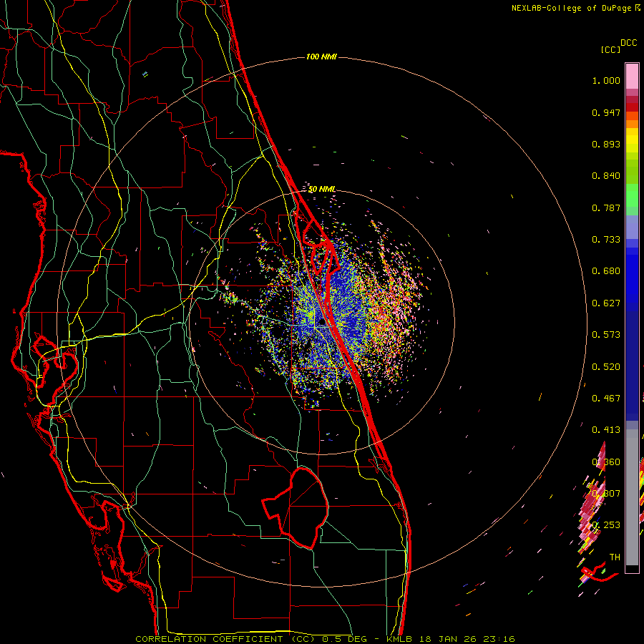
Task: Click the 0.520 scale value
Action: [606, 367]
